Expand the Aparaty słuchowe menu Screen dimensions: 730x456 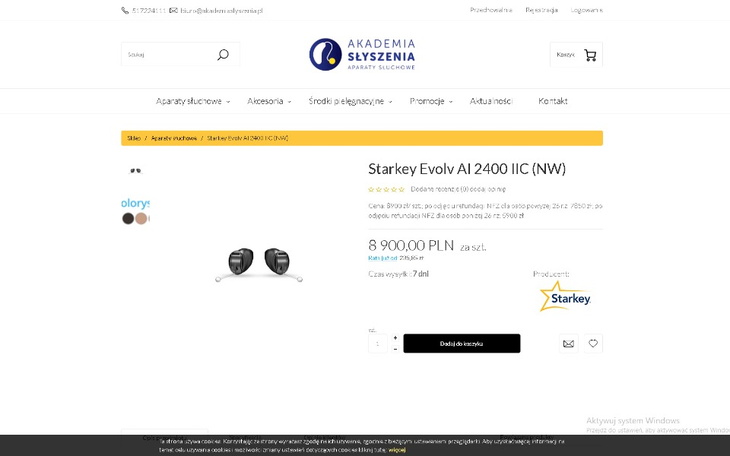pos(192,101)
